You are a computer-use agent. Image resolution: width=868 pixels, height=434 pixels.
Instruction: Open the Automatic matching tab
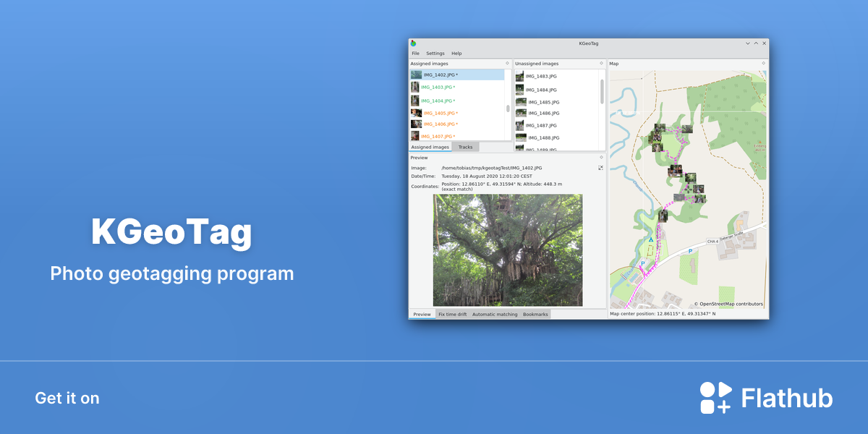(495, 315)
